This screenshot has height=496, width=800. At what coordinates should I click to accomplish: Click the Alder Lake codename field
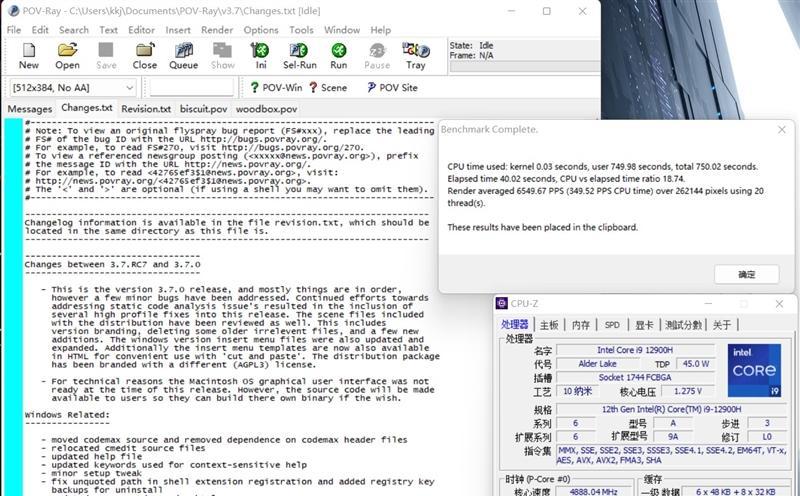point(597,364)
